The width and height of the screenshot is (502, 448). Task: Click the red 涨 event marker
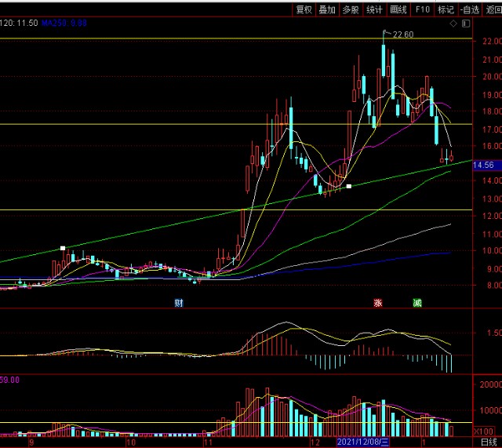(377, 303)
